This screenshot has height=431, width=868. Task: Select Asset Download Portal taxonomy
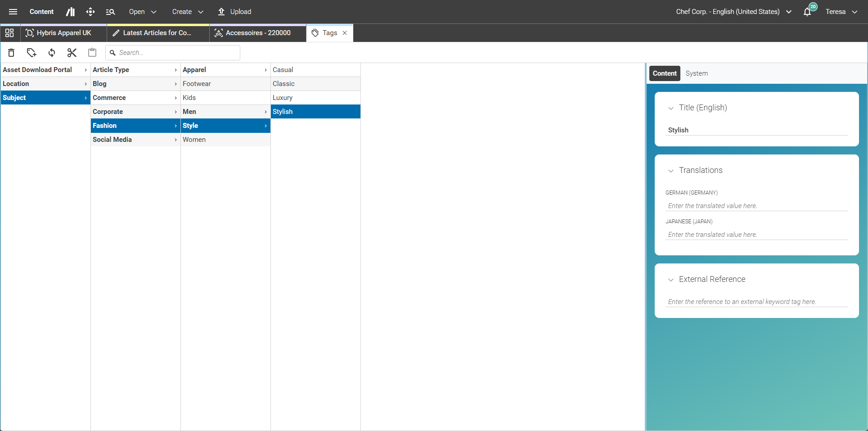(x=45, y=70)
